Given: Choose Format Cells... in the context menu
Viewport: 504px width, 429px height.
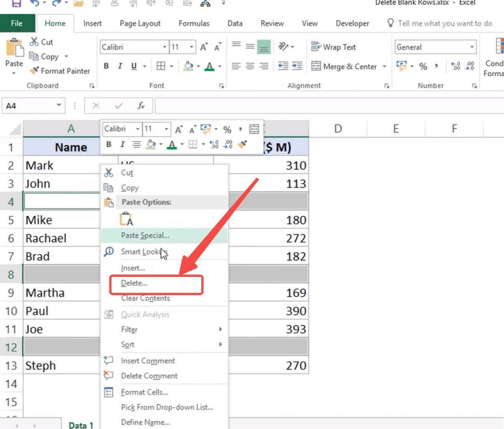Looking at the screenshot, I should click(144, 392).
